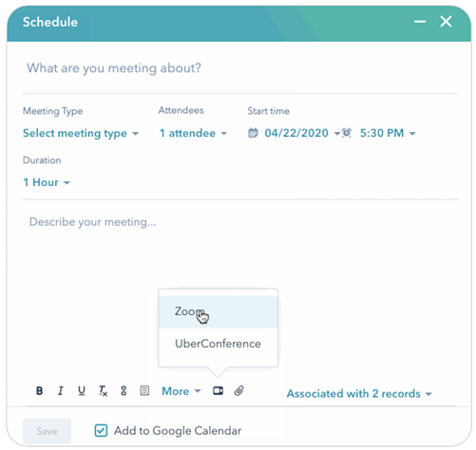Open the 1 attendee dropdown
Screen dimensions: 476x450
pos(193,133)
